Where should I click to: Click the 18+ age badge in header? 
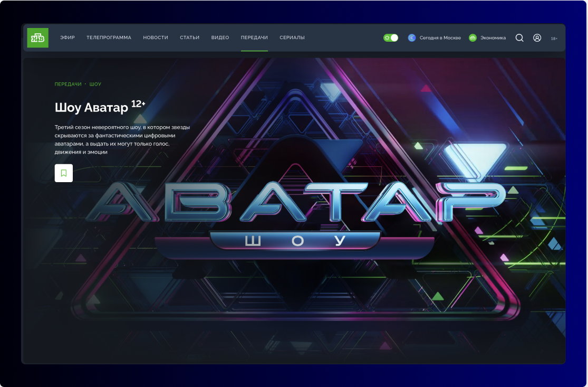[x=554, y=38]
